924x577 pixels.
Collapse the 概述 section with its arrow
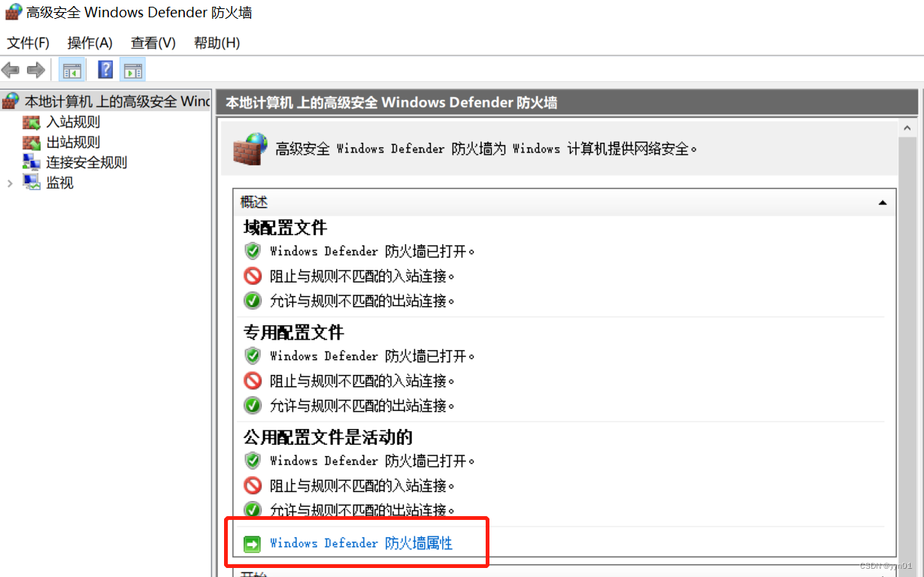(x=883, y=203)
